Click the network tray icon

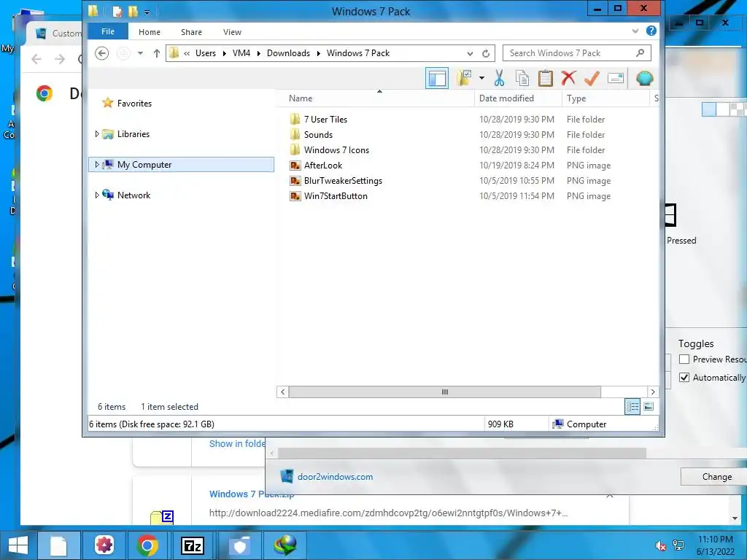[x=678, y=545]
